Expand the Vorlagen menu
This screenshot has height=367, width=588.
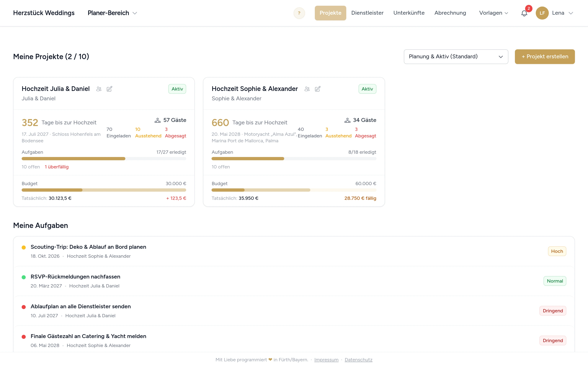tap(493, 13)
